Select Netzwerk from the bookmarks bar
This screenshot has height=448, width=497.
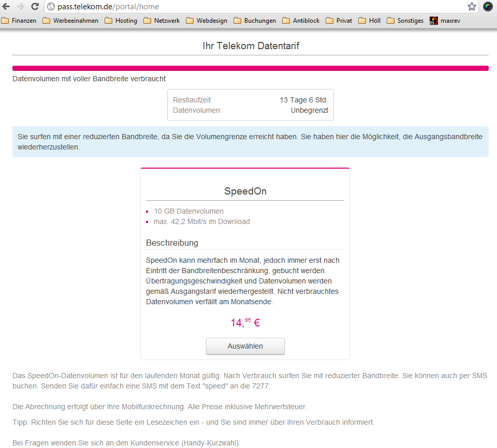click(161, 21)
